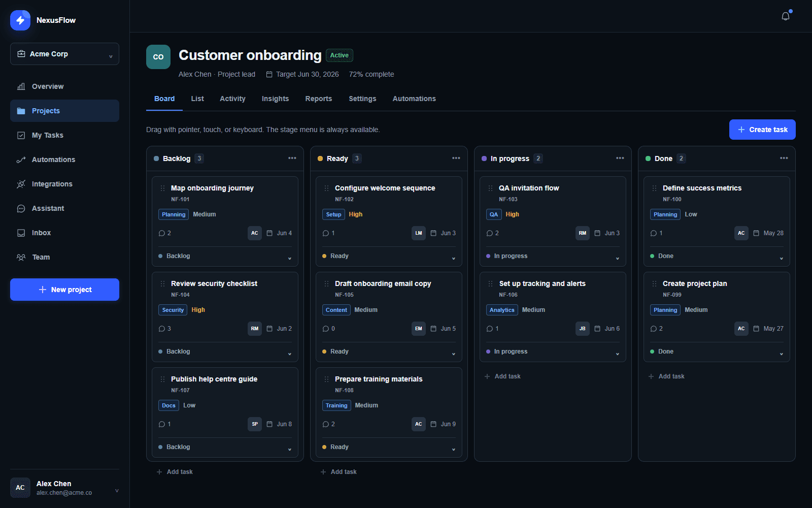The image size is (812, 508).
Task: Grab drag handle on Prepare training materials
Action: [326, 379]
